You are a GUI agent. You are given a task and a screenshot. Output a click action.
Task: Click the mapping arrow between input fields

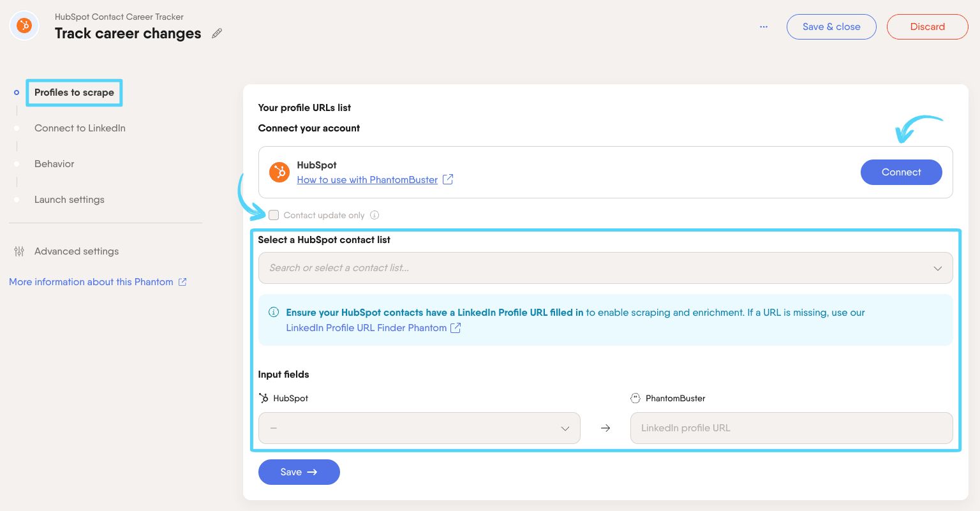605,428
